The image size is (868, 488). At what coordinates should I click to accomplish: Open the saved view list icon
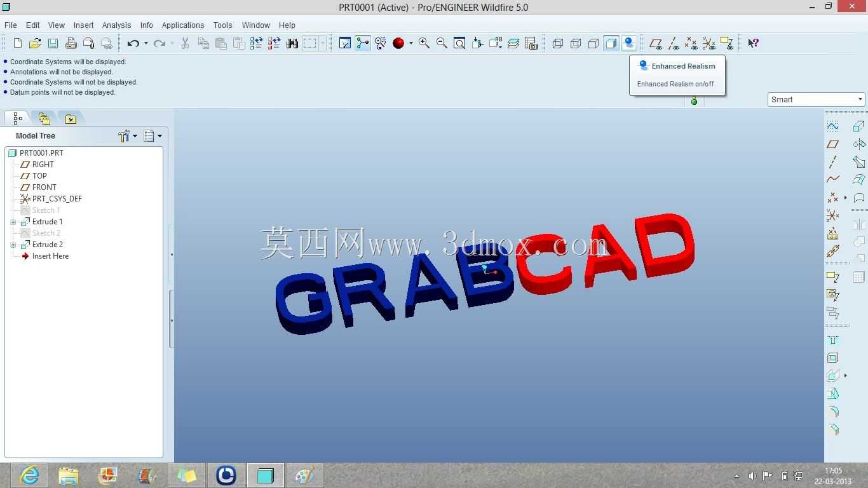495,43
